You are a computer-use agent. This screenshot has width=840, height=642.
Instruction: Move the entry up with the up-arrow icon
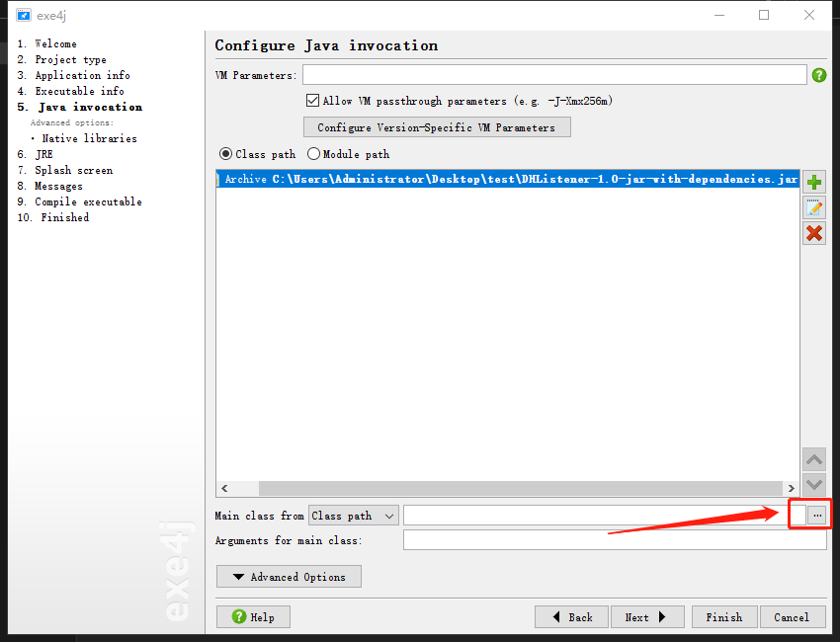pos(813,459)
